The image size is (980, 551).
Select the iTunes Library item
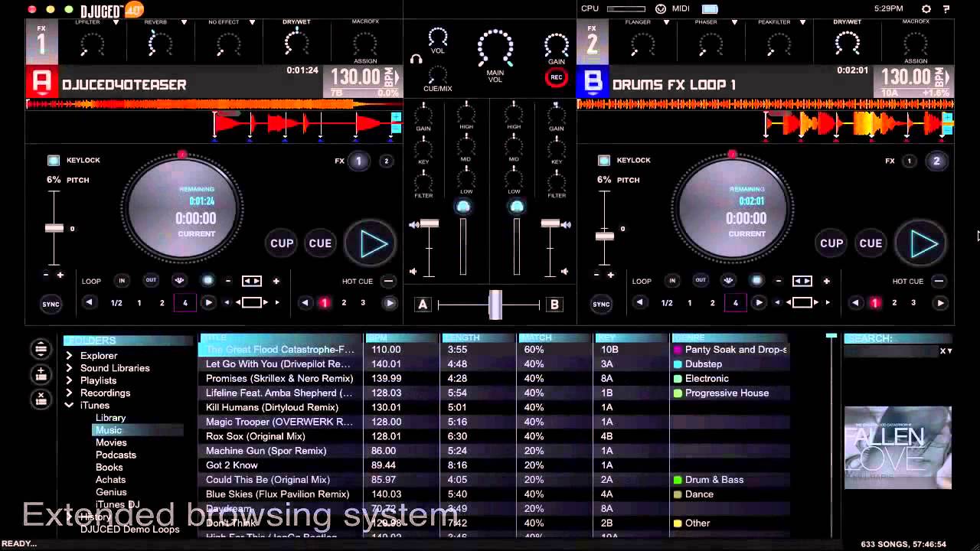pos(111,418)
